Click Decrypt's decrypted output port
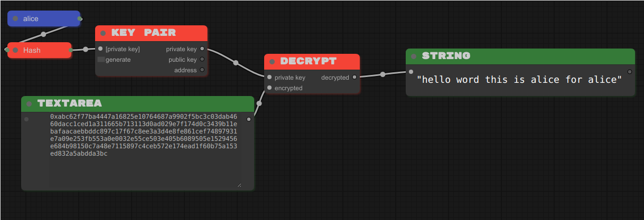644x220 pixels. [x=354, y=78]
